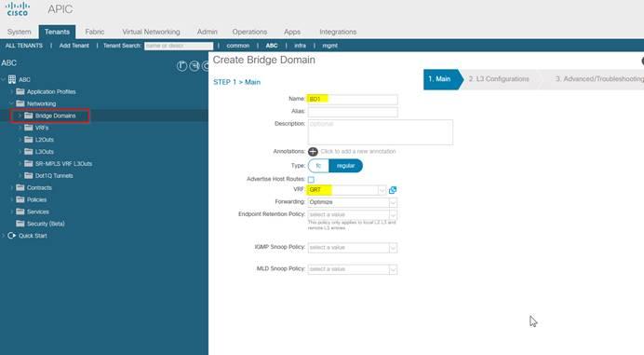
Task: Click the Alias input field
Action: (x=353, y=112)
